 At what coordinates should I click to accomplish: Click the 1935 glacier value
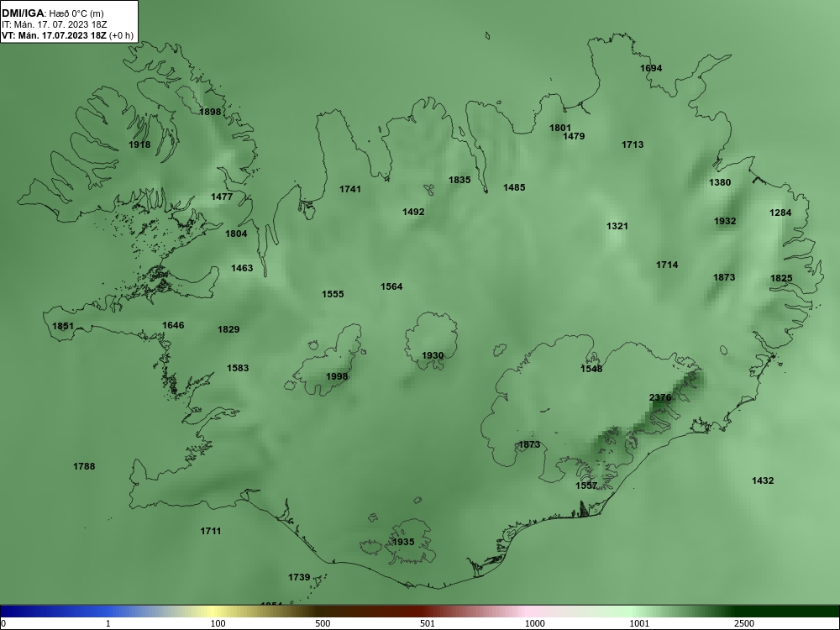click(x=403, y=542)
